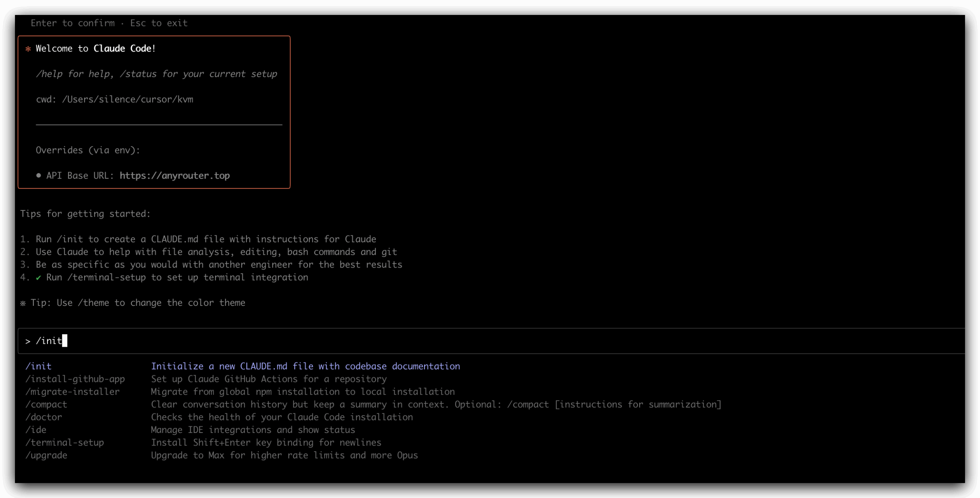Screen dimensions: 980x498
Task: Click the orange asterisk Claude Code logo
Action: click(x=28, y=49)
